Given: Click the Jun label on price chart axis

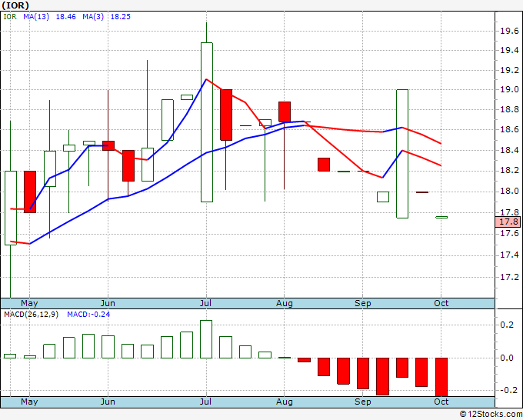Looking at the screenshot, I should point(108,303).
